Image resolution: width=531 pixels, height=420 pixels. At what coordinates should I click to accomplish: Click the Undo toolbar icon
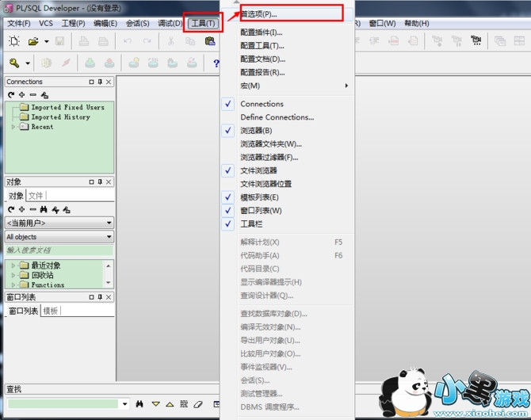(128, 41)
